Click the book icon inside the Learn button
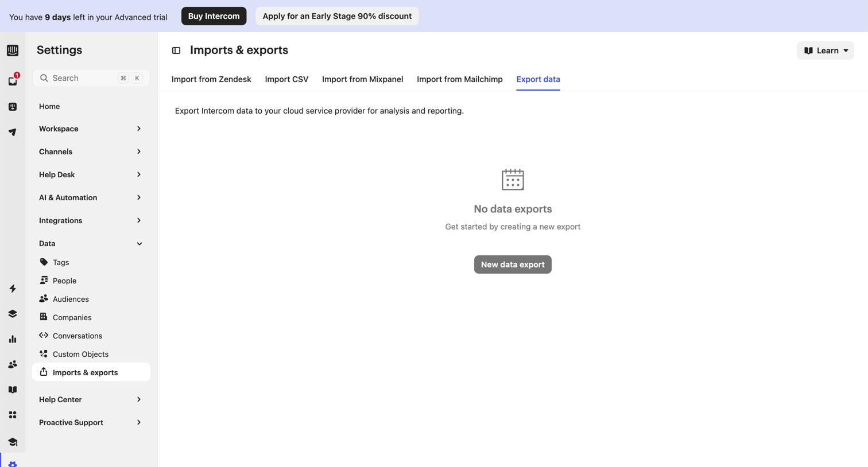Image resolution: width=868 pixels, height=467 pixels. tap(808, 50)
